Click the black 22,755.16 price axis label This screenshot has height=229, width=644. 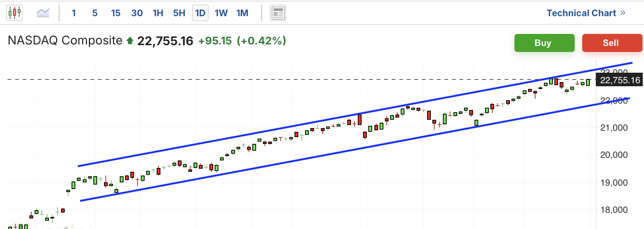point(620,80)
